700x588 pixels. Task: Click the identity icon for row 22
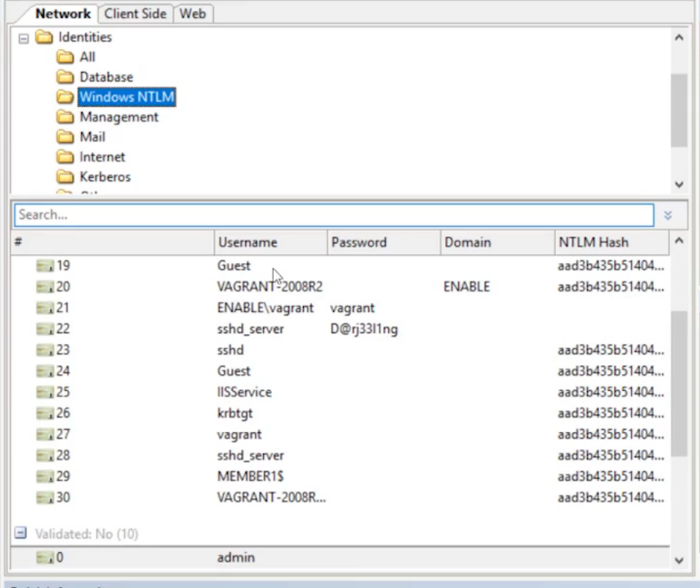(x=45, y=330)
